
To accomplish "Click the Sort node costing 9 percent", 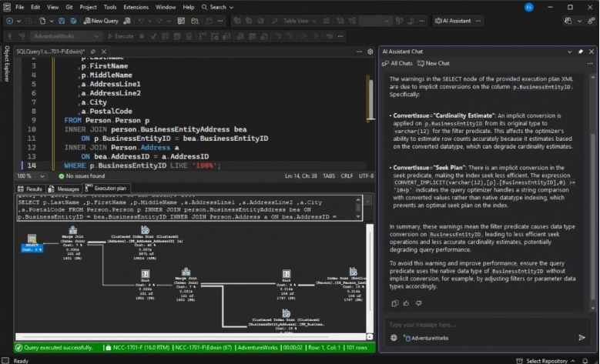I will point(286,284).
